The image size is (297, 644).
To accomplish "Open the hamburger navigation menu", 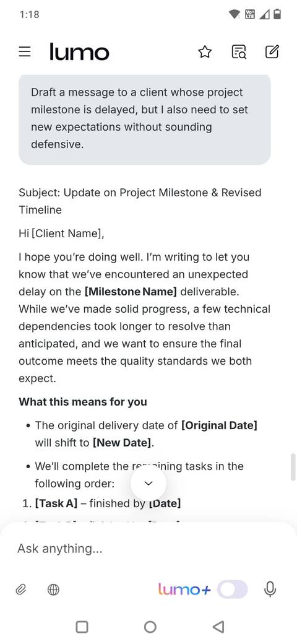I will [25, 52].
